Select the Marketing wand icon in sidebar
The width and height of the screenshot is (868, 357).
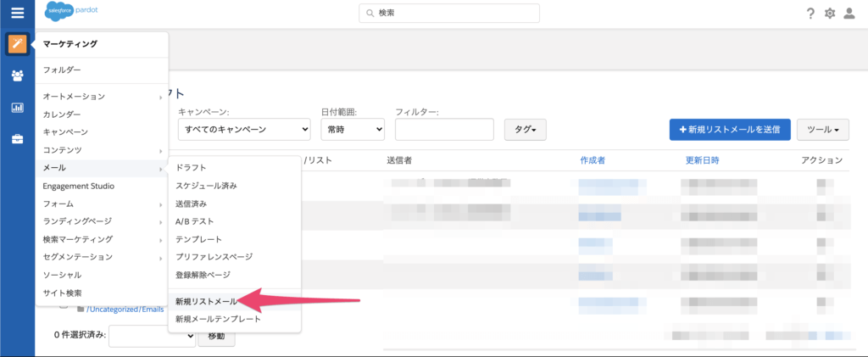coord(17,44)
